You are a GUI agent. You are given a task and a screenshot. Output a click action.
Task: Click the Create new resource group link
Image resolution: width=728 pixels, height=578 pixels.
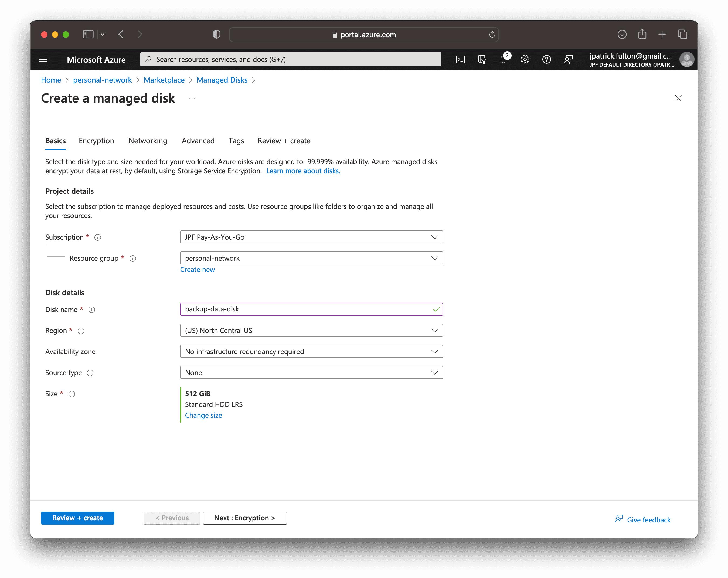(x=197, y=270)
